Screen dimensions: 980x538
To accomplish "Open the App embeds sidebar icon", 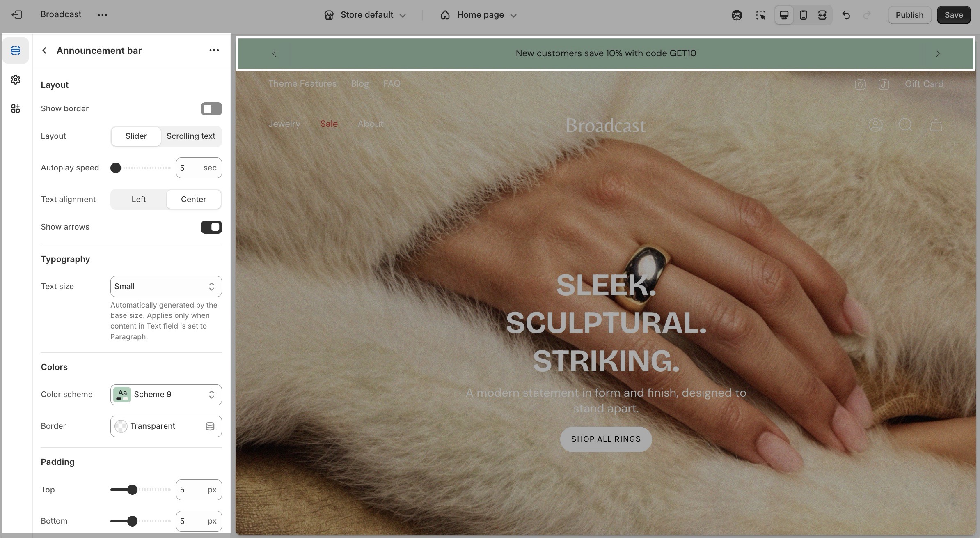I will (x=16, y=108).
